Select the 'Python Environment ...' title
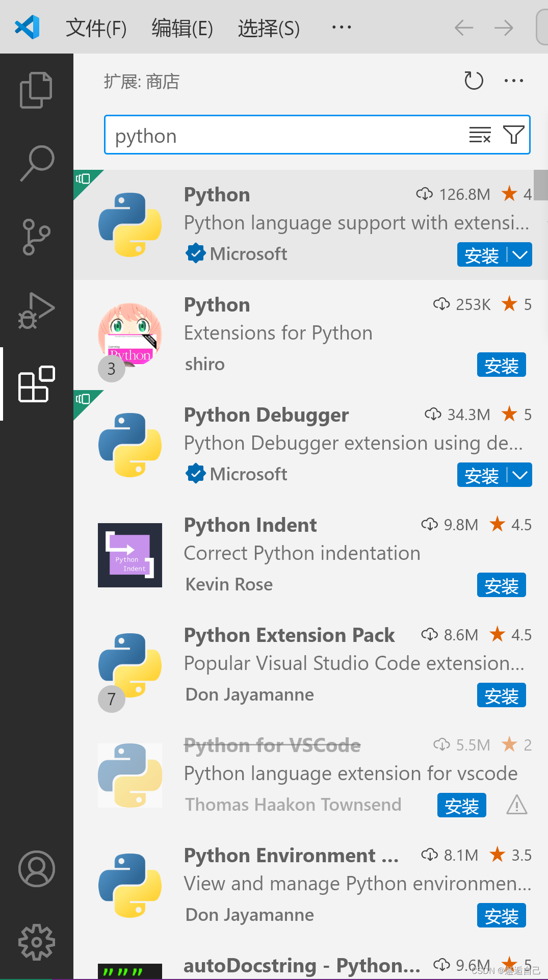This screenshot has height=980, width=548. coord(291,856)
